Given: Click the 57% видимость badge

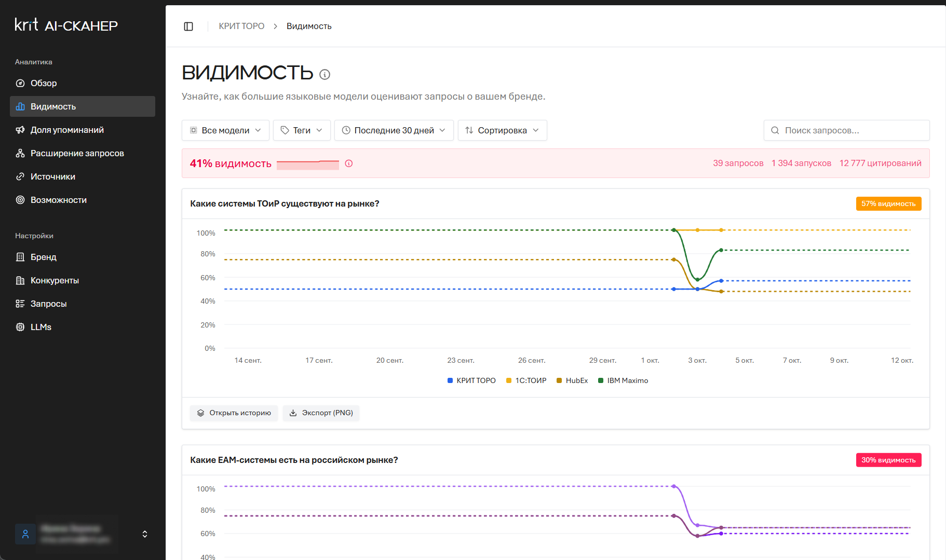Looking at the screenshot, I should (888, 204).
